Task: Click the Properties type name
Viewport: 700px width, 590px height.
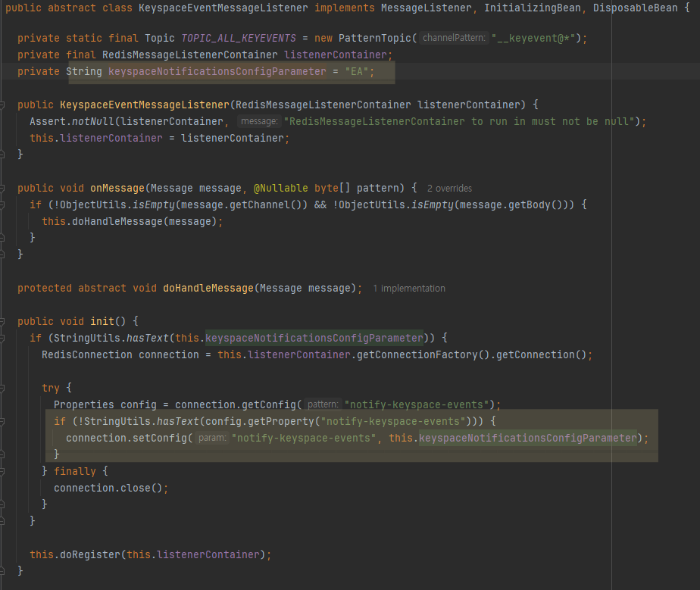Action: [x=84, y=404]
